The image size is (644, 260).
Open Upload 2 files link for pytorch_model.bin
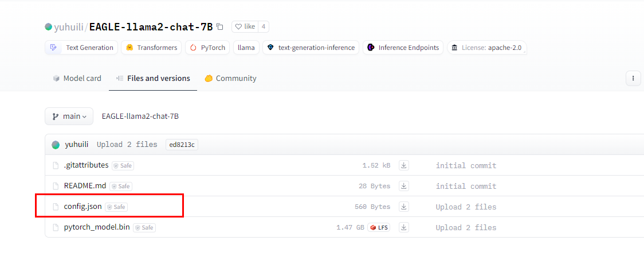coord(466,227)
